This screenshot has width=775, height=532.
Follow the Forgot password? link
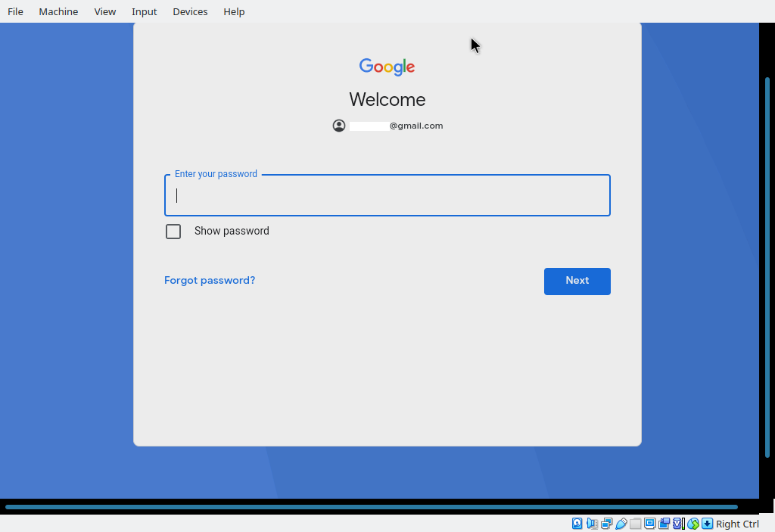tap(210, 280)
